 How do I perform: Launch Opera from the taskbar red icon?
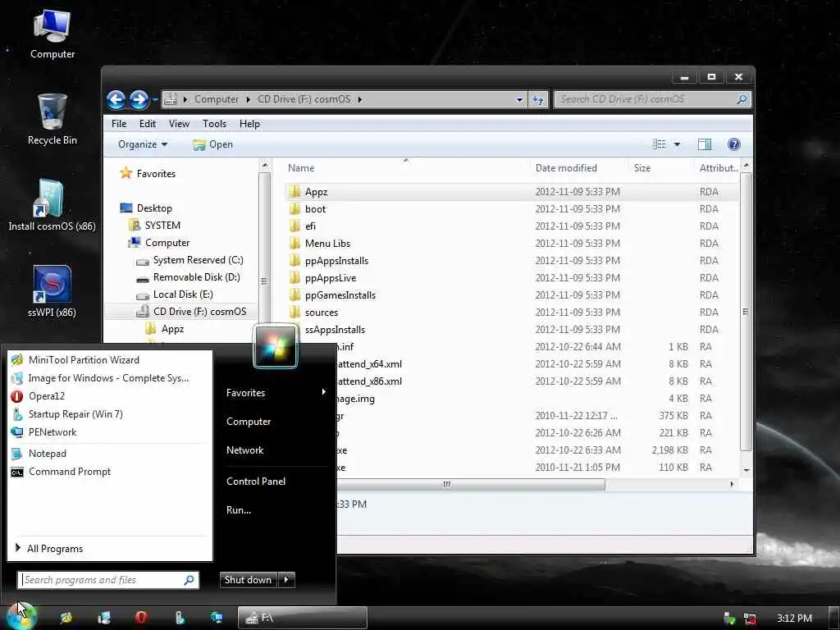click(141, 618)
